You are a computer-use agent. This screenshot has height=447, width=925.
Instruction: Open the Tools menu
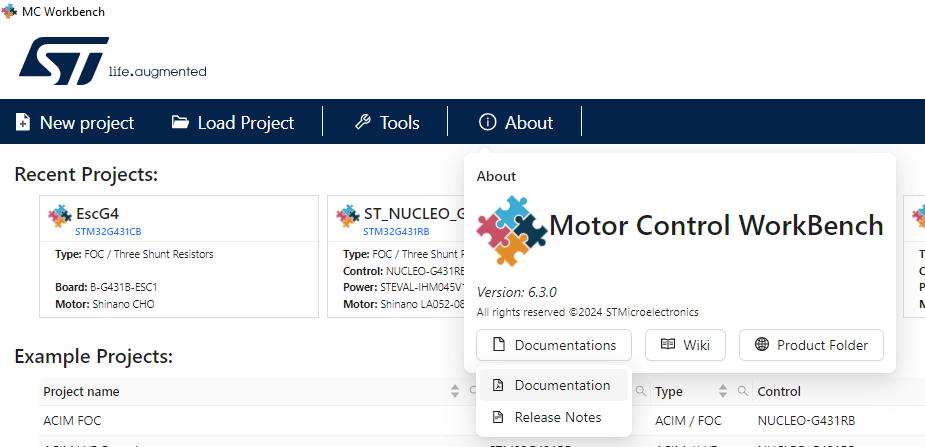coord(386,123)
